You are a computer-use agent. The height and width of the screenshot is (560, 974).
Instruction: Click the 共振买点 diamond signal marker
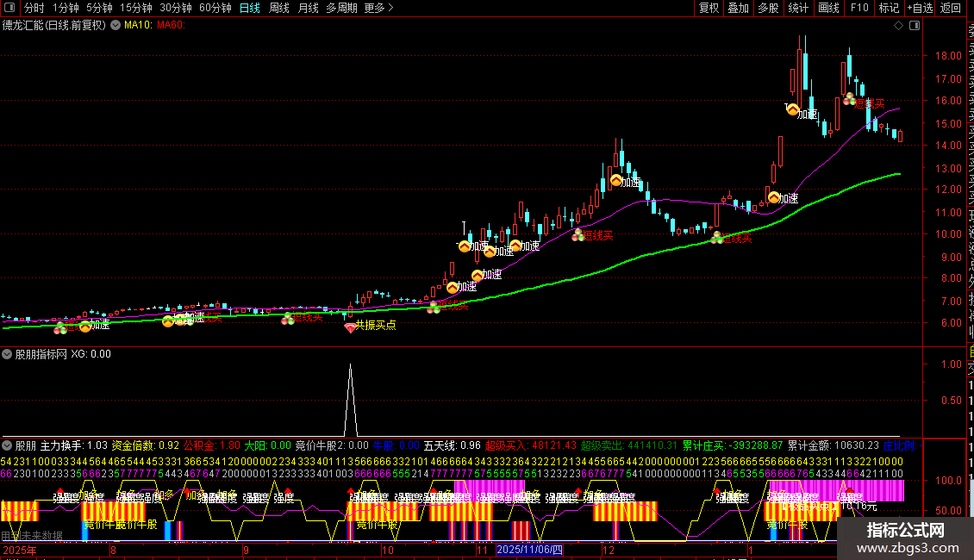click(x=350, y=327)
